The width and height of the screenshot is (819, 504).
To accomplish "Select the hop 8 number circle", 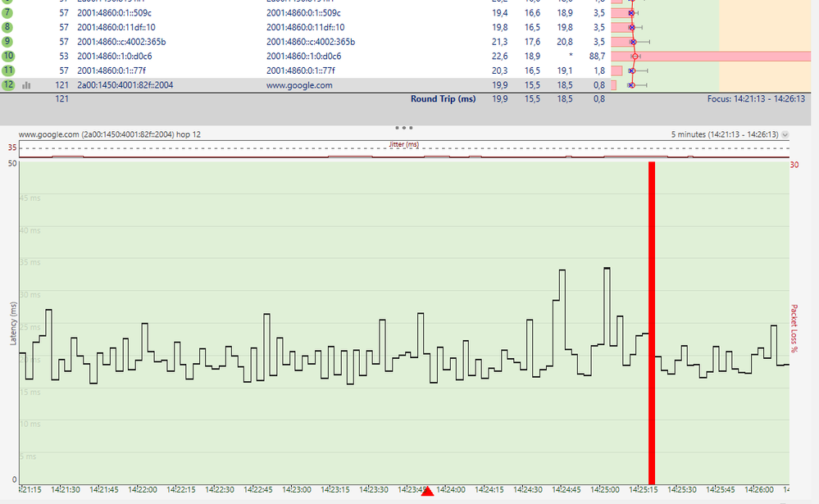I will coord(8,27).
